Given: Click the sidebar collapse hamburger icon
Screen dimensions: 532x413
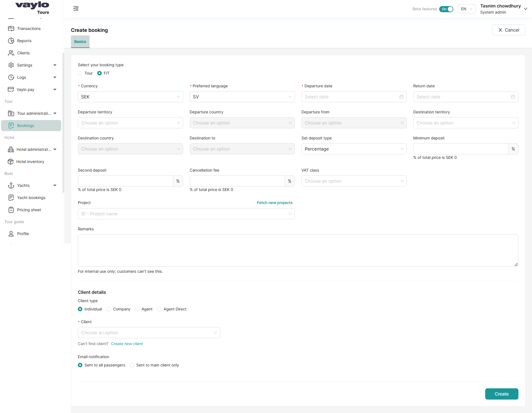Looking at the screenshot, I should pyautogui.click(x=76, y=9).
